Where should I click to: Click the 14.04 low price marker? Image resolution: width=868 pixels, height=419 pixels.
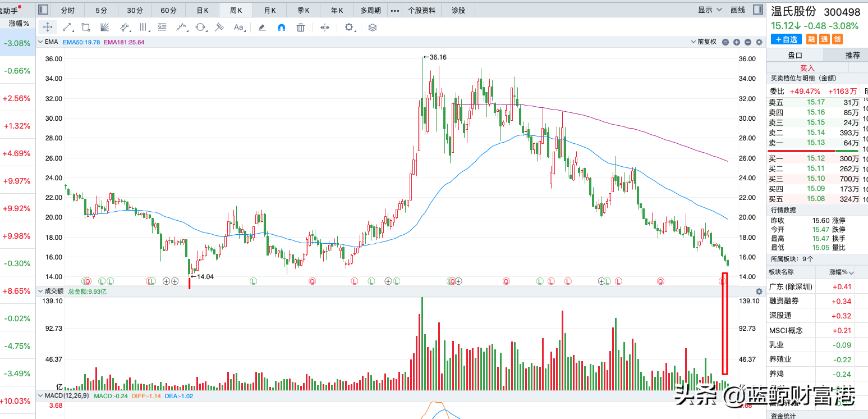click(x=202, y=276)
